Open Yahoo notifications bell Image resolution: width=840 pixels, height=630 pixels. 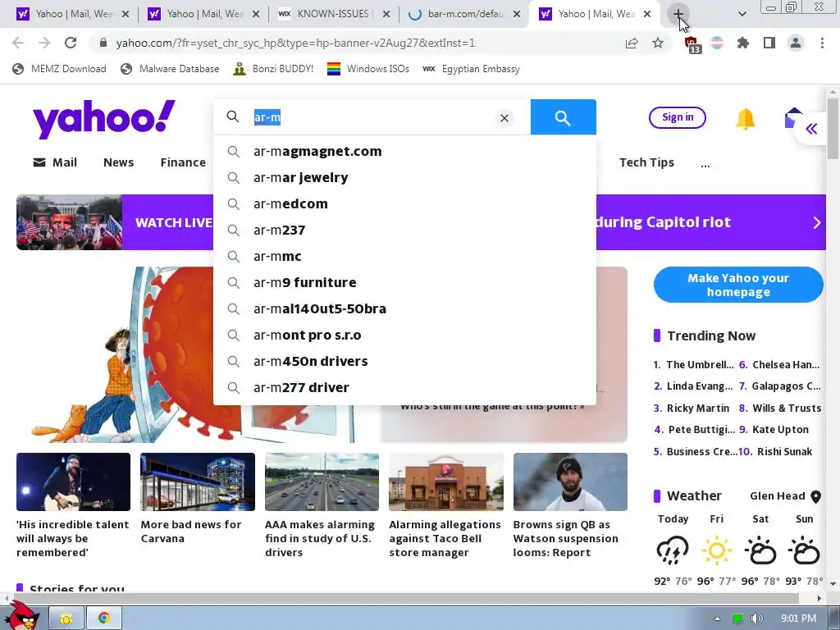[x=745, y=118]
